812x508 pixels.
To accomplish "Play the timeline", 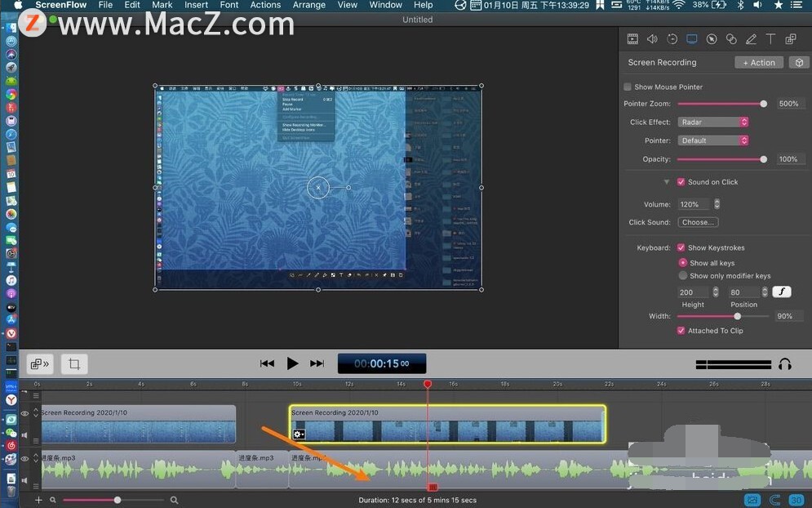I will 292,364.
